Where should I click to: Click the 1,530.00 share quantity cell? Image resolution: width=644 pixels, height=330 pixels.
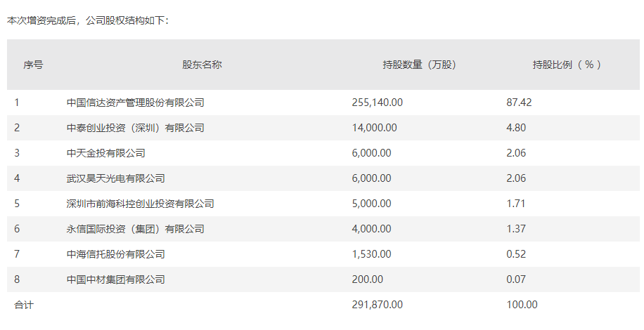[x=371, y=254]
